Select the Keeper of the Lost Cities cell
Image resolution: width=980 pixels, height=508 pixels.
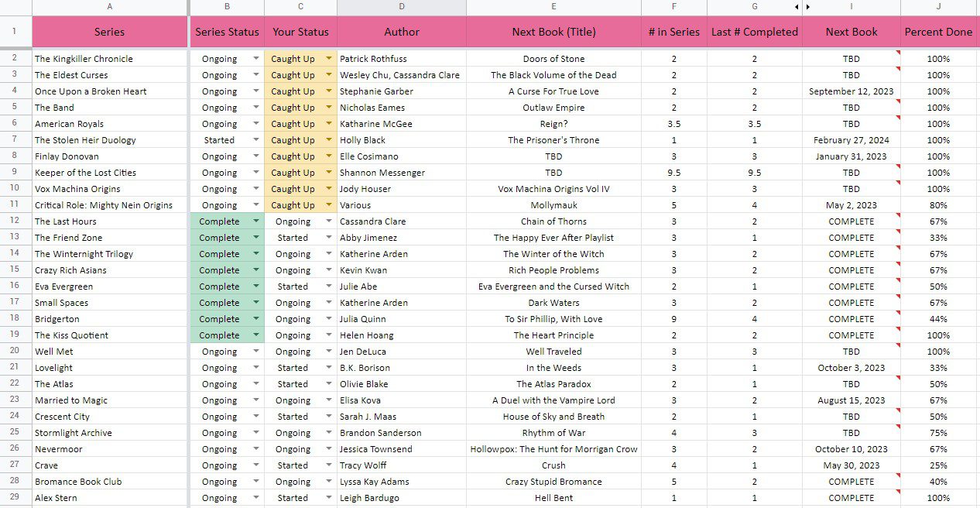click(109, 173)
